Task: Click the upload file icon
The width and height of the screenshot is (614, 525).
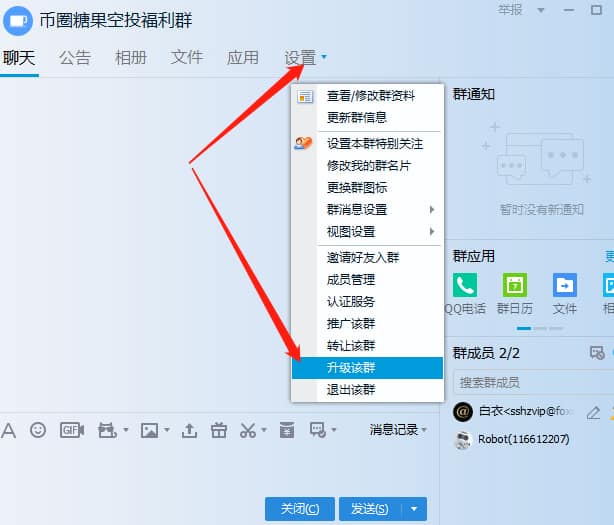Action: click(x=190, y=430)
